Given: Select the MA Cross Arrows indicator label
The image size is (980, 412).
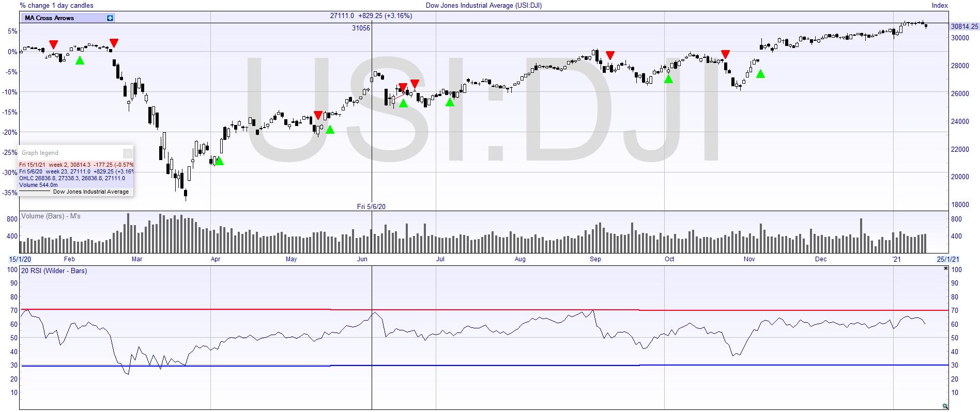Looking at the screenshot, I should pos(50,18).
